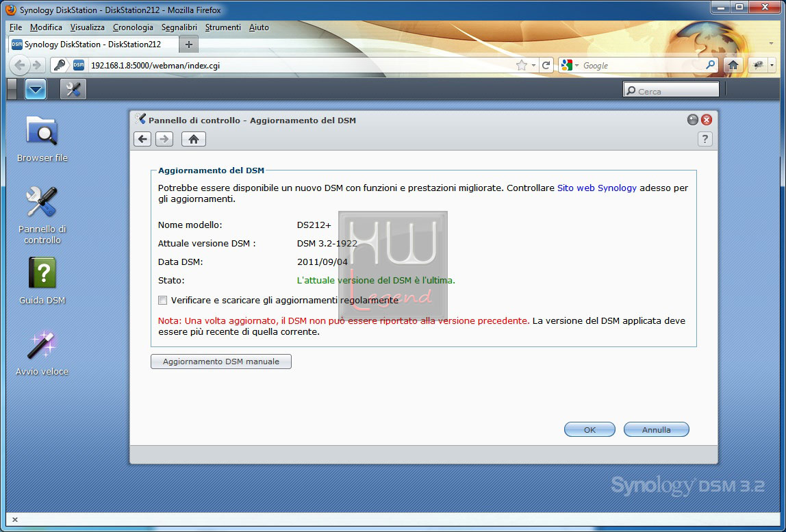The image size is (786, 532).
Task: Click the DS212+ model name value
Action: coord(314,225)
